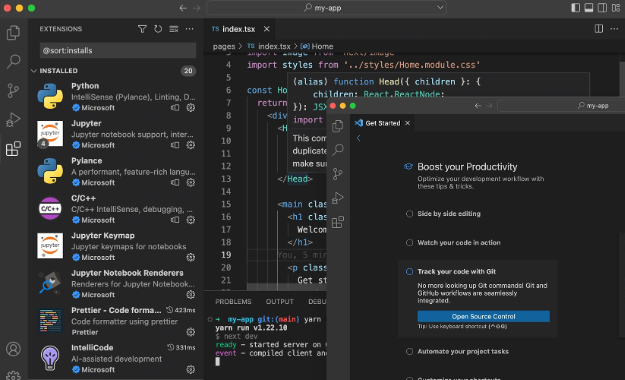Open Extensions in front window sidebar

338,222
